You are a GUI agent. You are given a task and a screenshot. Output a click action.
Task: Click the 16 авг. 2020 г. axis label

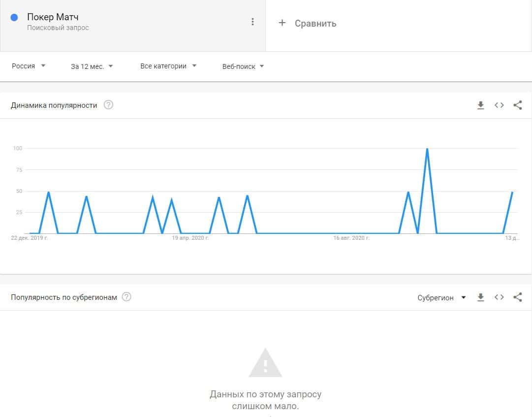[351, 238]
